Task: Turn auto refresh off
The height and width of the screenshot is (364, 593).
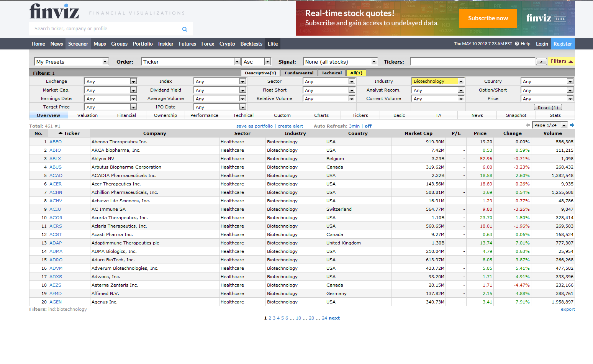Action: point(368,126)
